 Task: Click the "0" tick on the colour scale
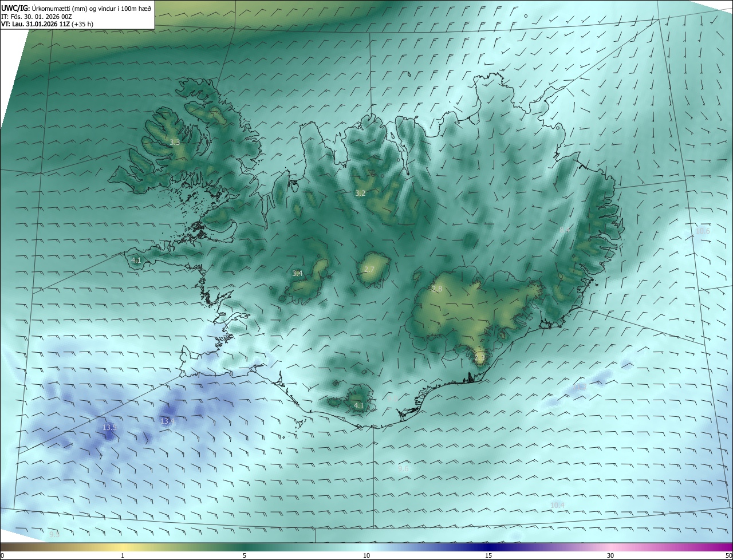coord(2,556)
